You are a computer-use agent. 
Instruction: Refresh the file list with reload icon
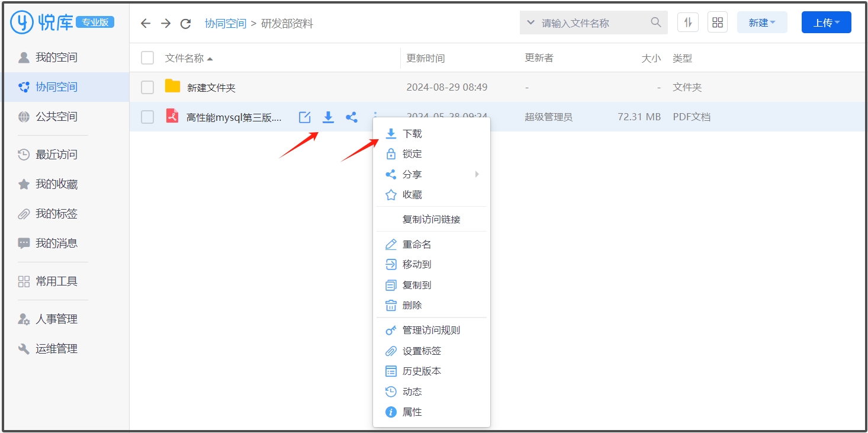coord(185,24)
